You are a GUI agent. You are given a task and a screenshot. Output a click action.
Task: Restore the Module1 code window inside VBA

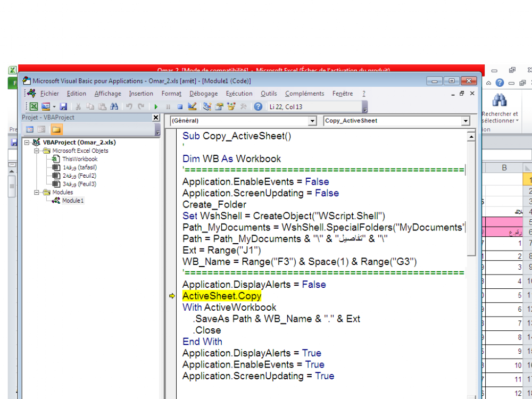coord(462,93)
